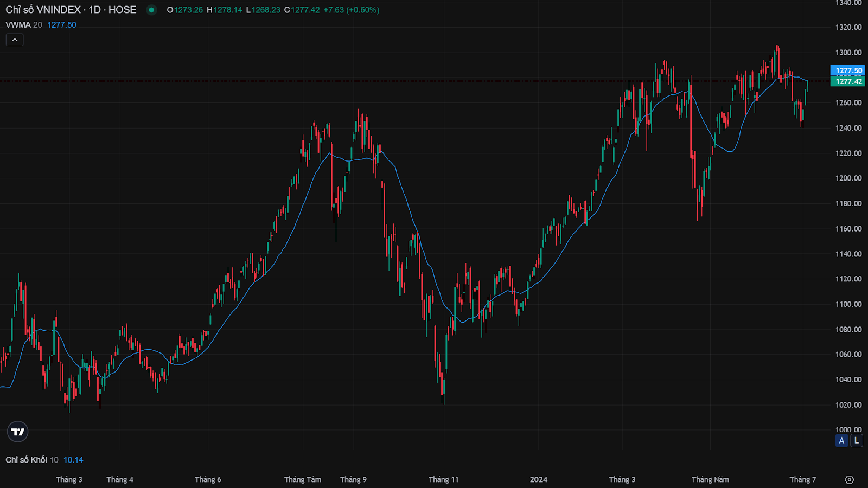Select the VWMA 20 indicator legend
Image resolution: width=868 pixels, height=488 pixels.
23,25
